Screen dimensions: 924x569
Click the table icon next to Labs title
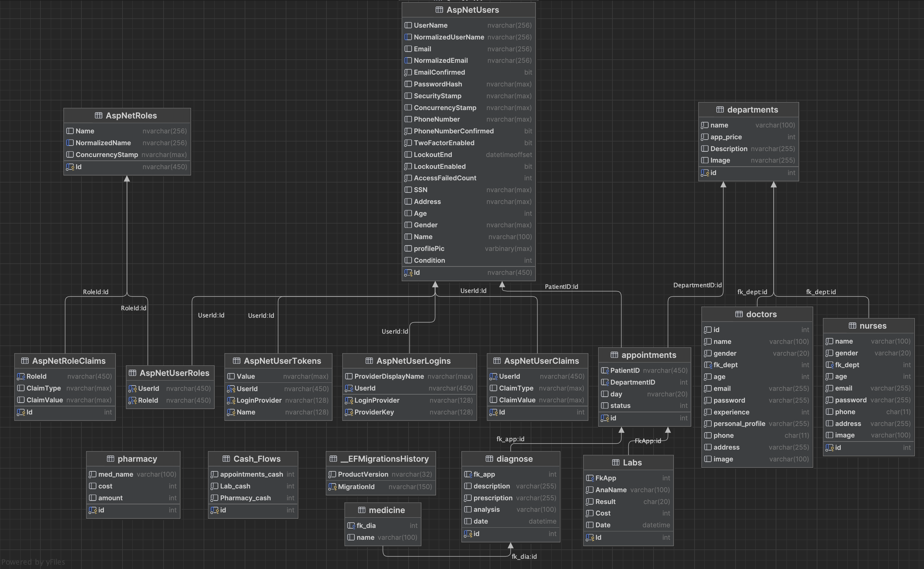(616, 462)
